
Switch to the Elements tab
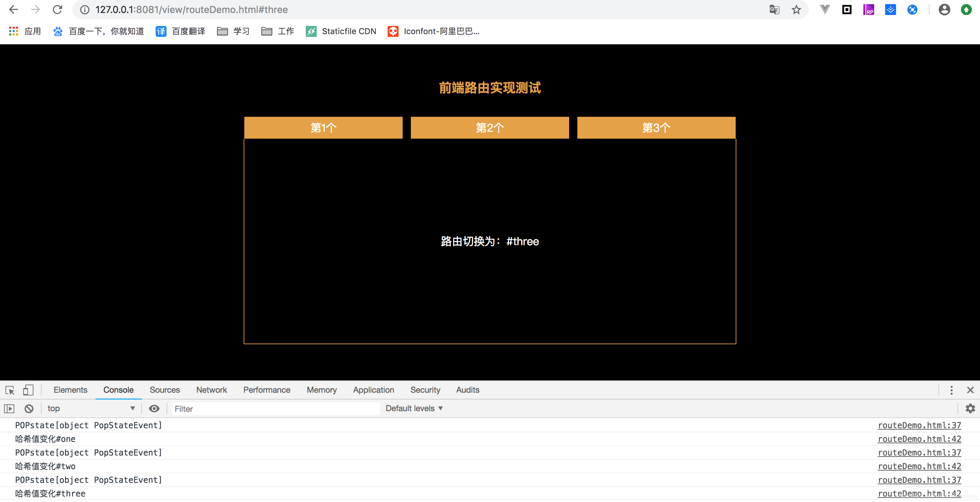(70, 390)
